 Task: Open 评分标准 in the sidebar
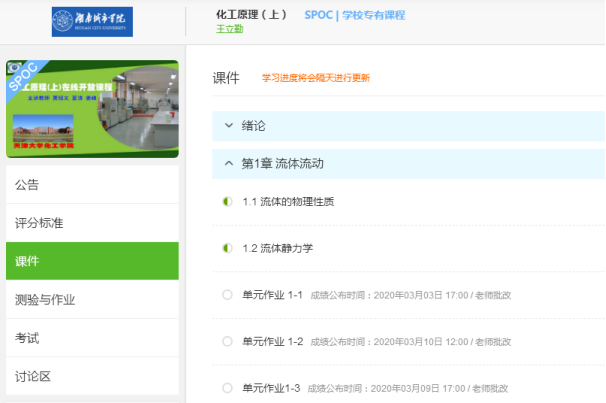[x=39, y=223]
